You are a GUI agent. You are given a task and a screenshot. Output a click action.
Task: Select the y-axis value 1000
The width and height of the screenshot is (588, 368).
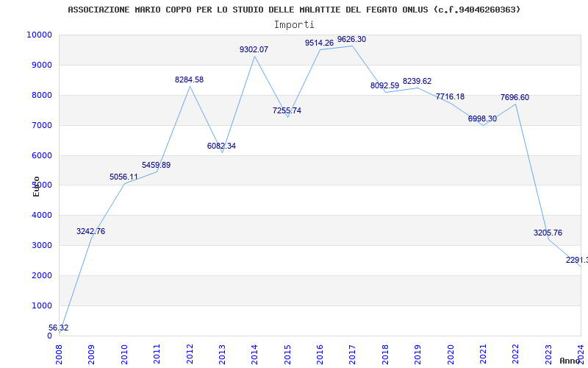42,305
